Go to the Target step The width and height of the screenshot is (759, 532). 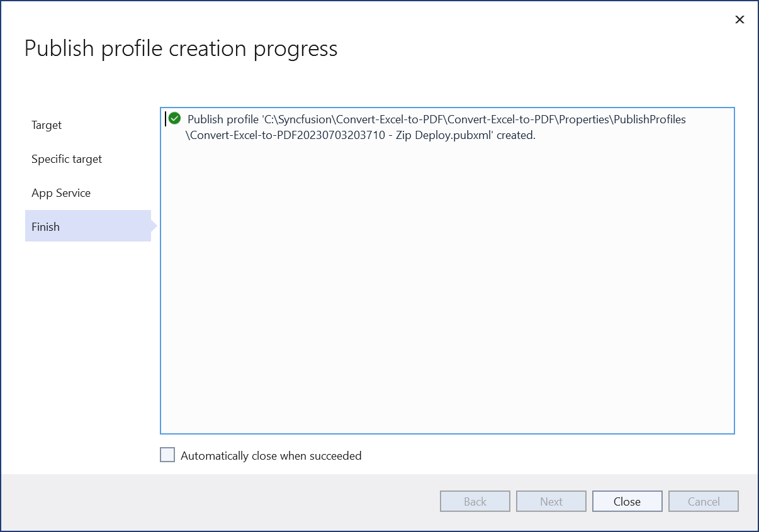coord(47,125)
